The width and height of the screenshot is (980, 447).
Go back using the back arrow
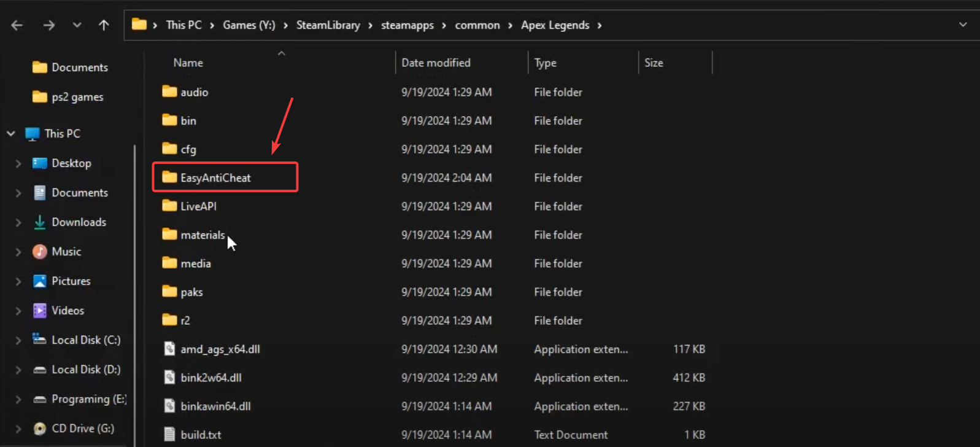point(17,25)
